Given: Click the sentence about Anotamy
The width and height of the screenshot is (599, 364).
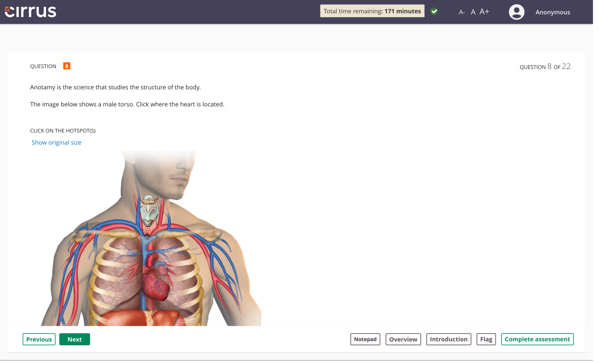Looking at the screenshot, I should click(x=115, y=87).
